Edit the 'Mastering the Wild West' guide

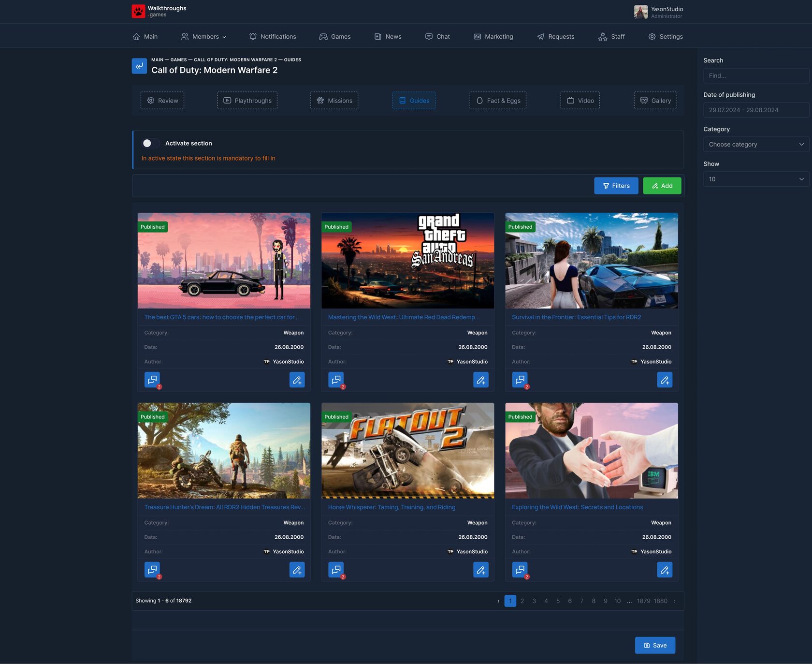point(480,380)
